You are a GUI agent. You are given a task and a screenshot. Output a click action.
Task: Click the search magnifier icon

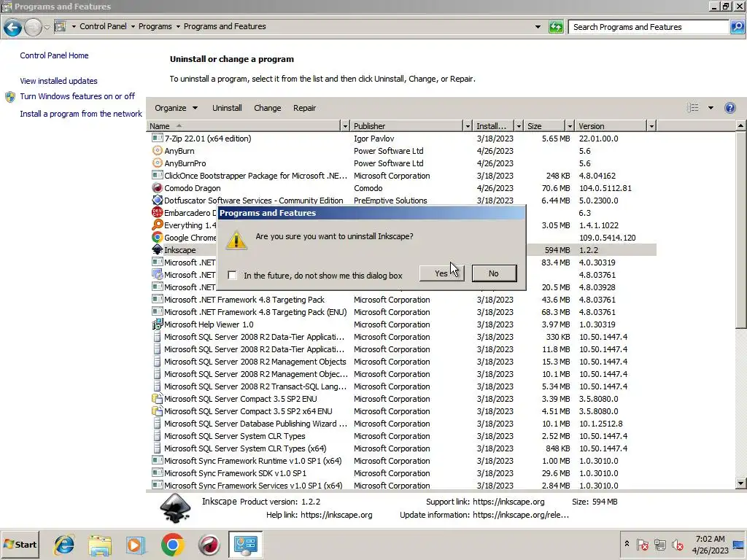pos(737,27)
